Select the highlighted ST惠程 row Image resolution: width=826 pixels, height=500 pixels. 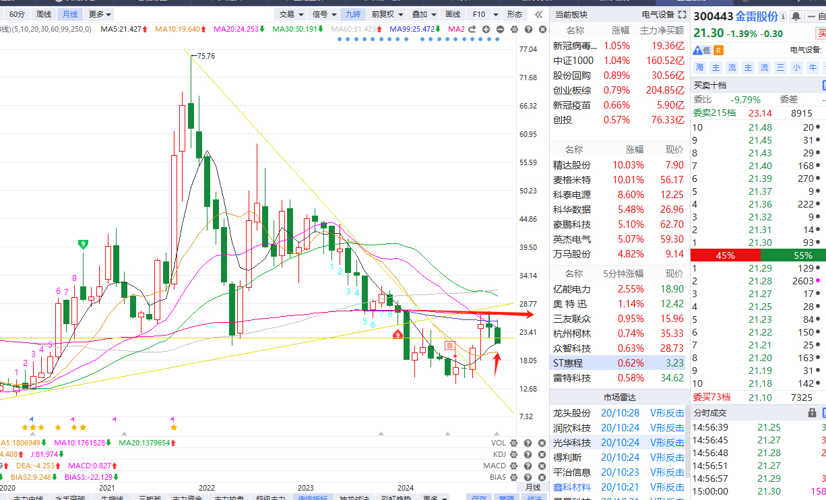coord(619,363)
